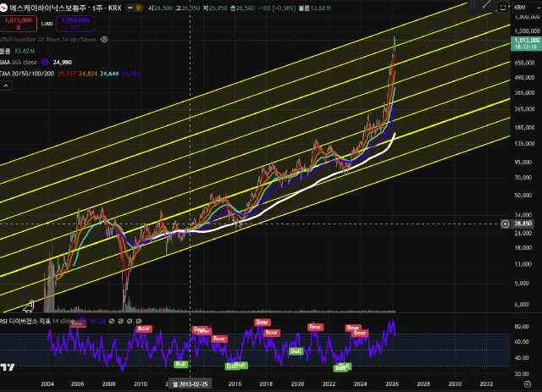Click the chart snapshot frame icon
Screen dimensions: 542x392
coord(503,8)
